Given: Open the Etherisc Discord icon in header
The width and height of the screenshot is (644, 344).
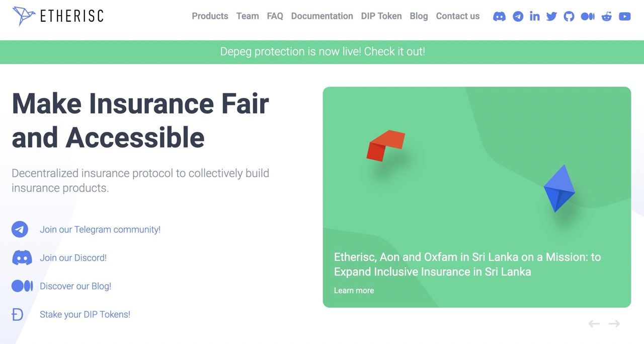Looking at the screenshot, I should pyautogui.click(x=499, y=16).
